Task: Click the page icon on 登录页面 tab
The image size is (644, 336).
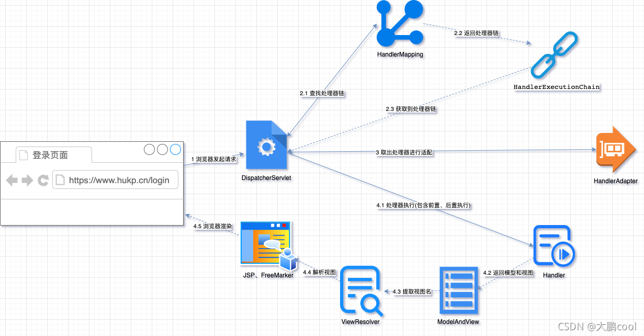Action: [24, 155]
